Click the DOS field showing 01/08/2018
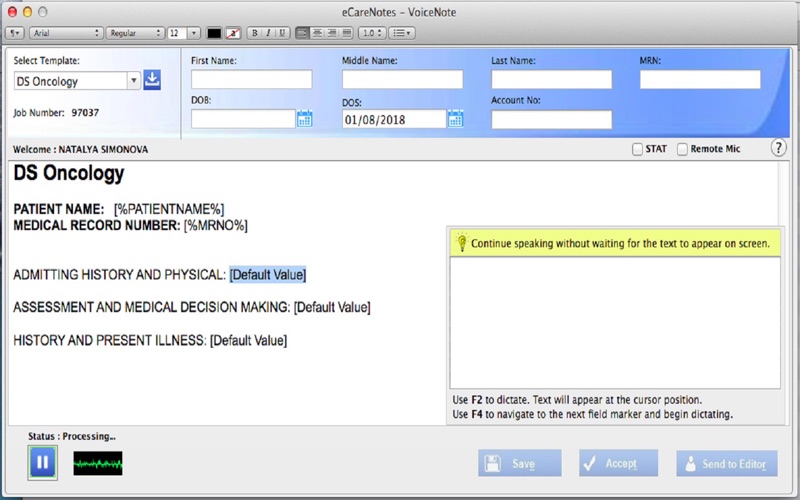The image size is (800, 500). (x=394, y=119)
